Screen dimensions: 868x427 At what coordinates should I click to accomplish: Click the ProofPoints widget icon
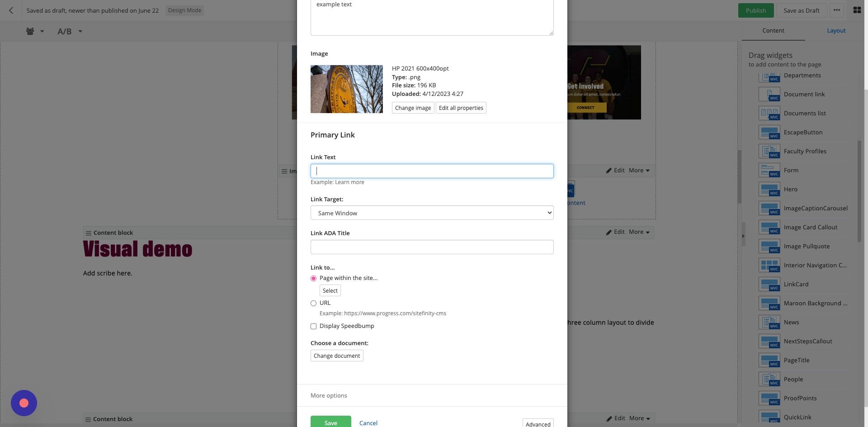[x=769, y=398]
